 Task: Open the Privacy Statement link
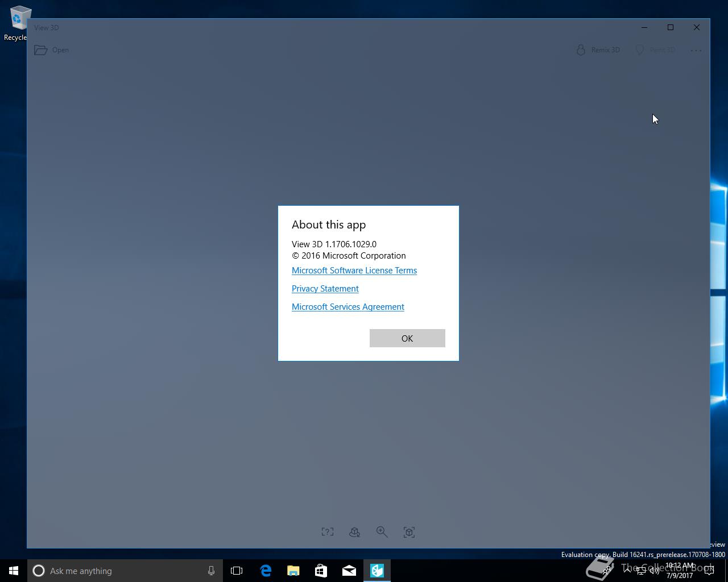325,289
